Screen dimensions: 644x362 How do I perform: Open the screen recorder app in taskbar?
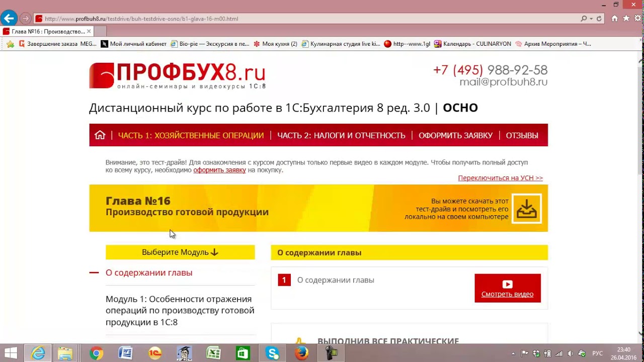(x=331, y=353)
